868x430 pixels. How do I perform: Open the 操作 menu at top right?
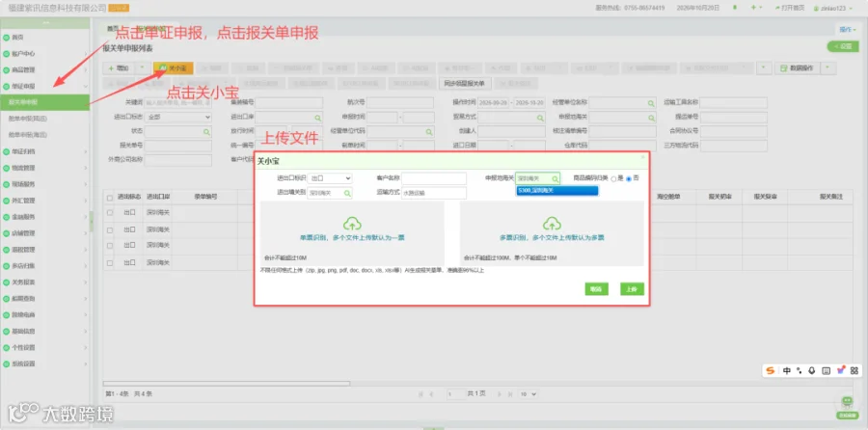848,29
